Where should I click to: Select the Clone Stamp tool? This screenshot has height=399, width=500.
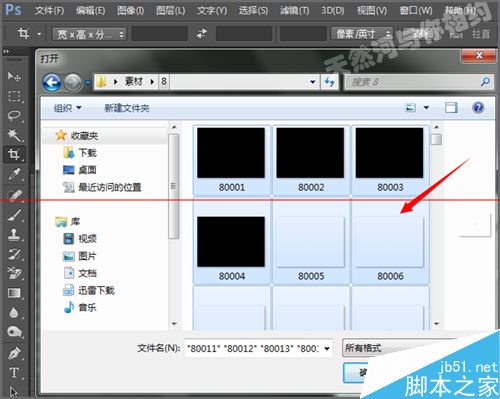(14, 234)
